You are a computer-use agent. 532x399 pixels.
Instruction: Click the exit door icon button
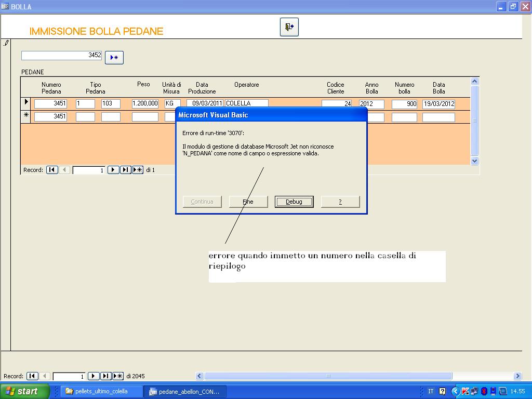[x=289, y=27]
